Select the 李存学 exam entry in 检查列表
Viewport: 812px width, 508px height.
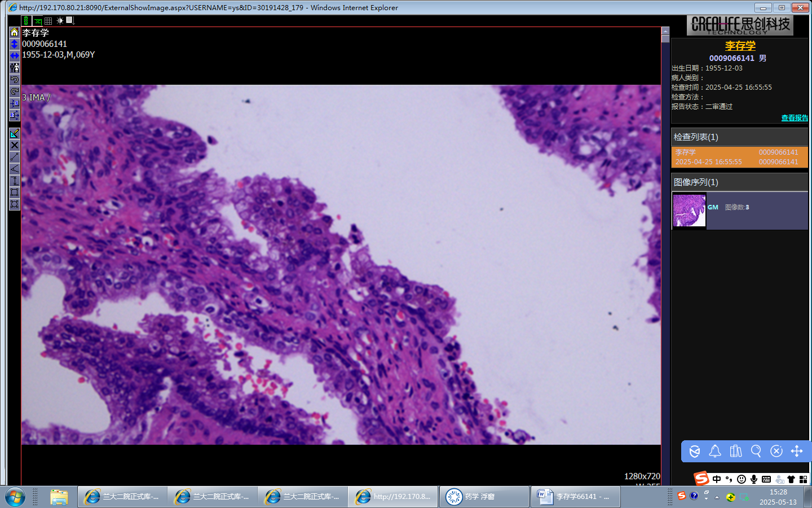[x=739, y=157]
